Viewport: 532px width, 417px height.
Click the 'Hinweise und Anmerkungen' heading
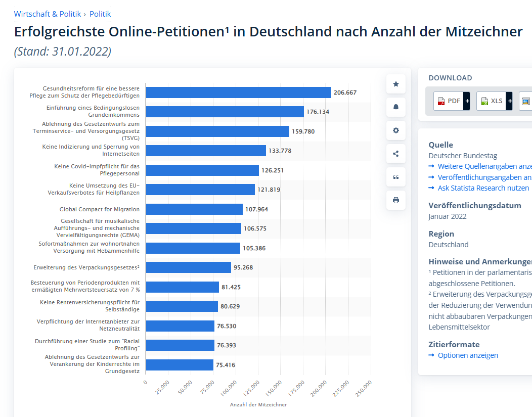tap(480, 262)
